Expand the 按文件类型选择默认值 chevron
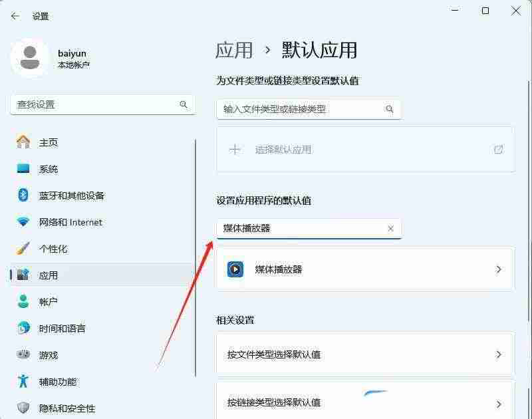The height and width of the screenshot is (419, 532). 498,354
